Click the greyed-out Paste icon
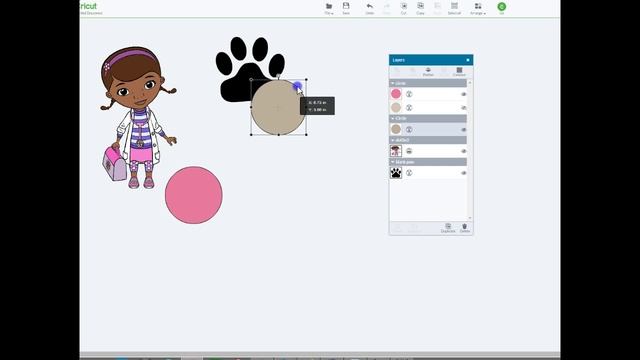 (x=437, y=9)
